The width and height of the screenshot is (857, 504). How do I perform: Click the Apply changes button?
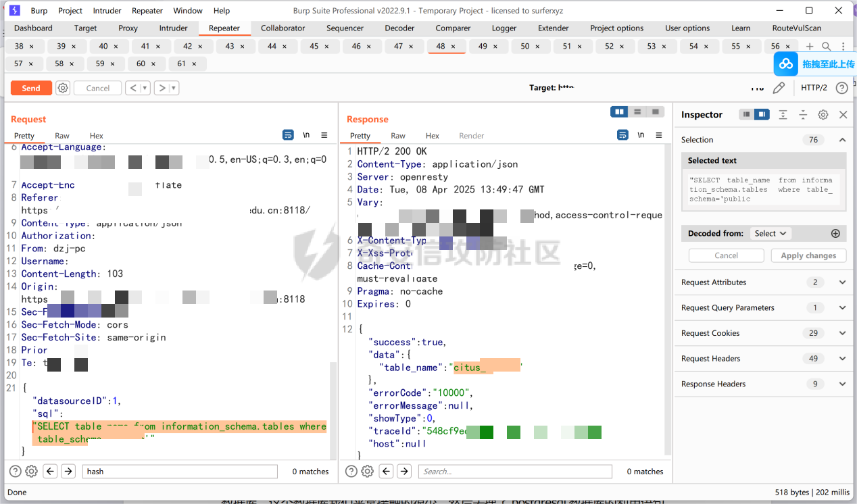click(x=808, y=255)
